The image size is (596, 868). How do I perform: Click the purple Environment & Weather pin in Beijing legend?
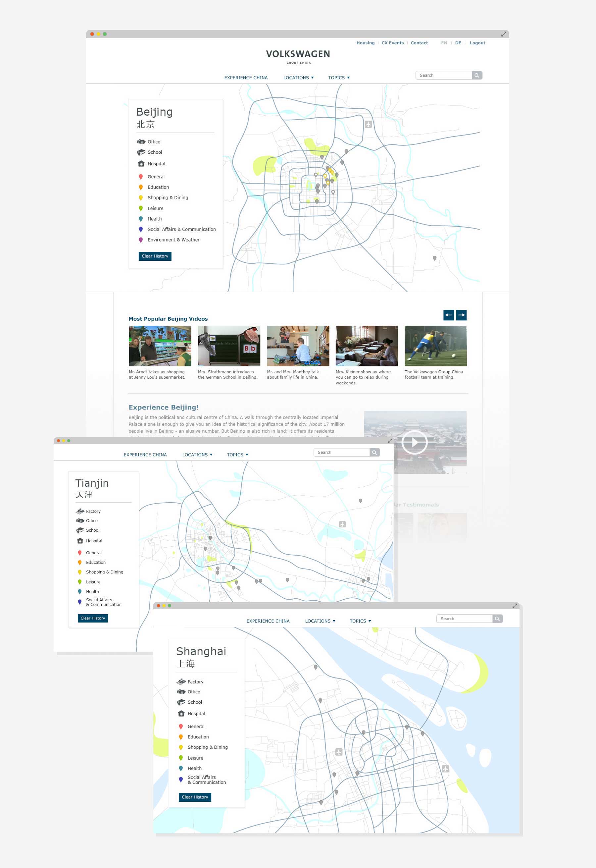coord(141,240)
